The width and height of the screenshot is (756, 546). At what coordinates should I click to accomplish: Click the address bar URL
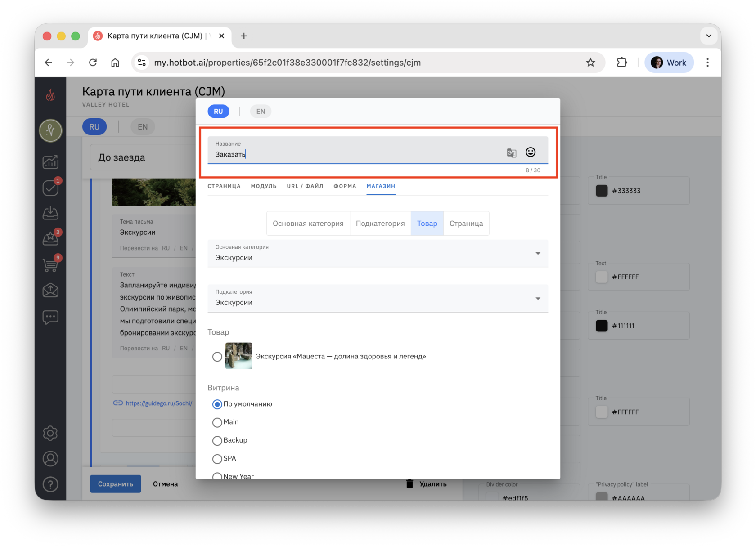coord(288,63)
